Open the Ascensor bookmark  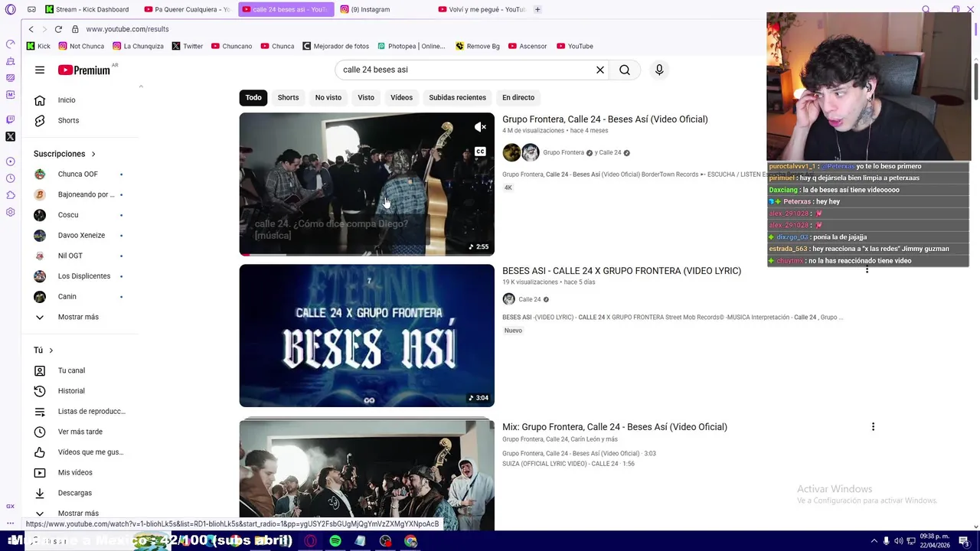[528, 46]
